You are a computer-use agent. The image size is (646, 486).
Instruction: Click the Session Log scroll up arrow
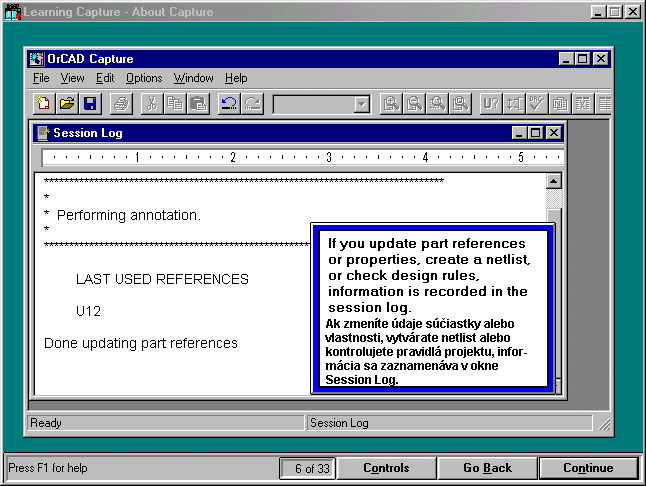tap(554, 181)
